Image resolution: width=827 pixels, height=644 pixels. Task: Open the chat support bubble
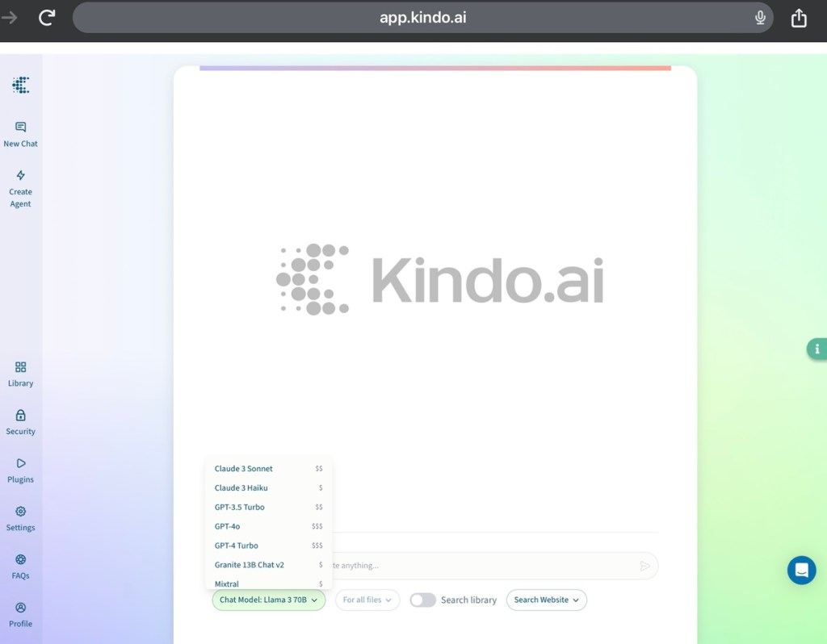tap(801, 571)
